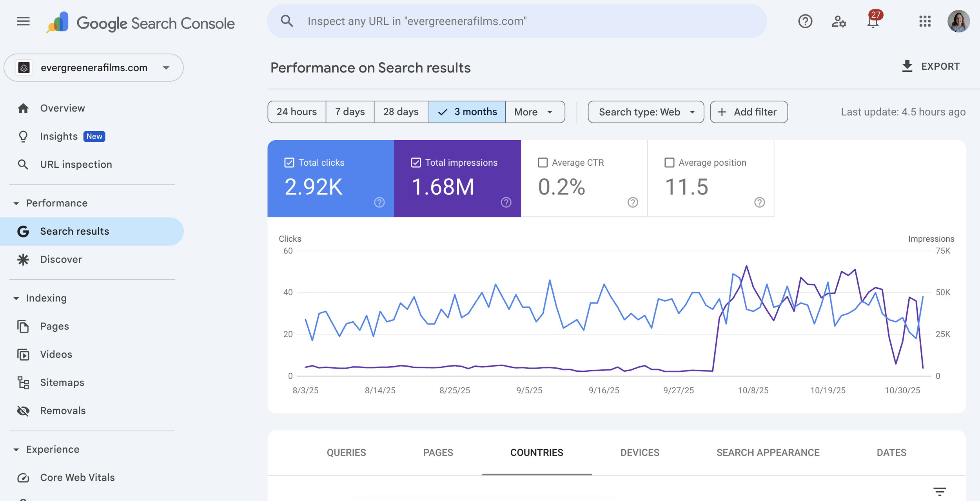
Task: Open the Sitemaps report in sidebar
Action: click(x=62, y=382)
